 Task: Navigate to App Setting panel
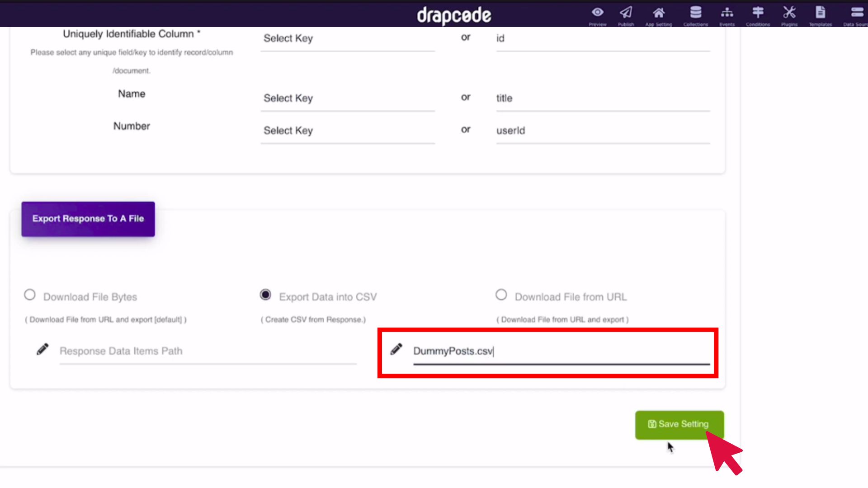[x=659, y=15]
